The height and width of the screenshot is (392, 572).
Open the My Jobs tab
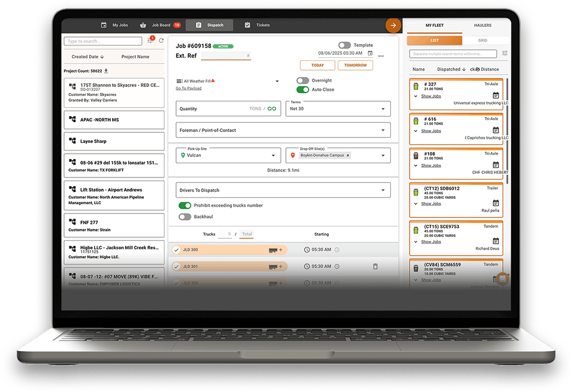(x=114, y=25)
